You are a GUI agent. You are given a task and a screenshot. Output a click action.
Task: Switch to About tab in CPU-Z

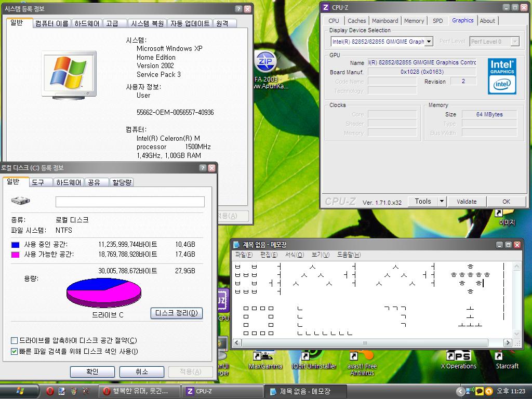(x=487, y=21)
